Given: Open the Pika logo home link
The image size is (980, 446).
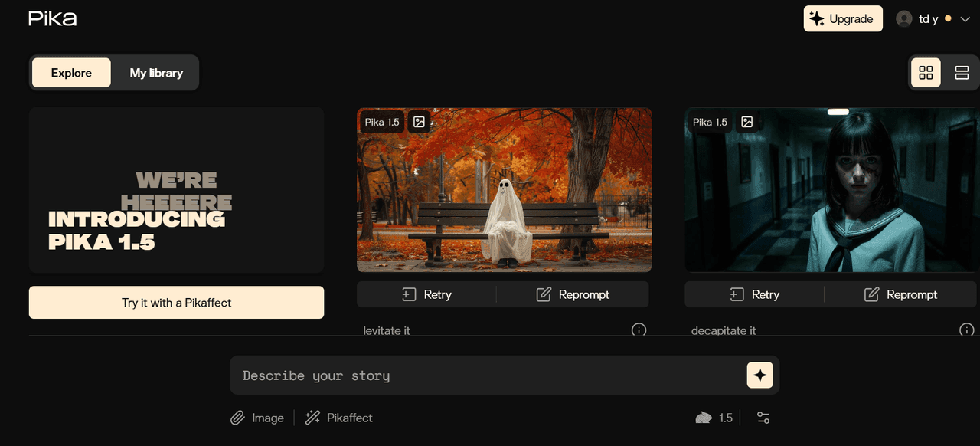Looking at the screenshot, I should pos(53,18).
